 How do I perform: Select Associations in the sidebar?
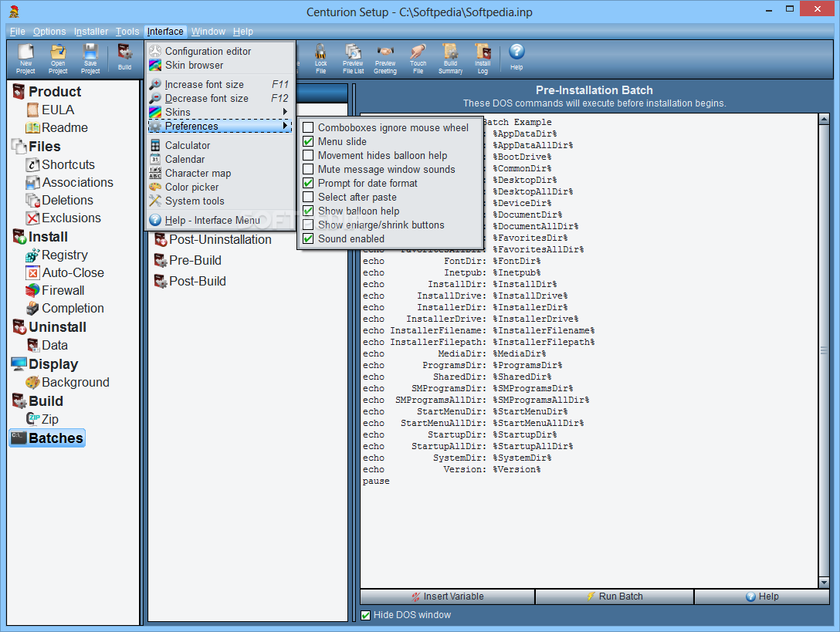69,182
